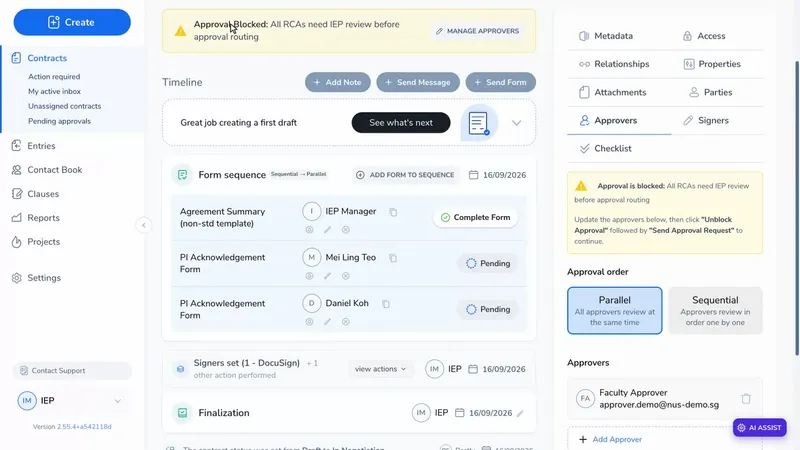This screenshot has width=800, height=450.
Task: Click the blue Create button
Action: 72,22
